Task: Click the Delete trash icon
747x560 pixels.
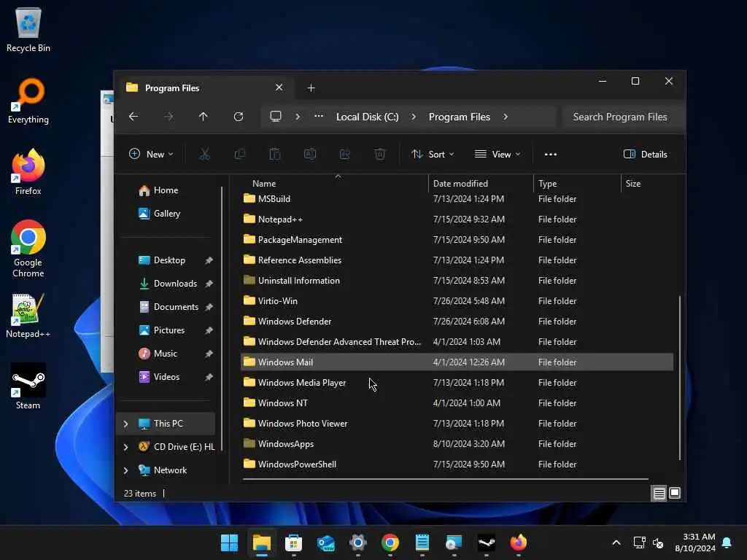Action: (379, 154)
